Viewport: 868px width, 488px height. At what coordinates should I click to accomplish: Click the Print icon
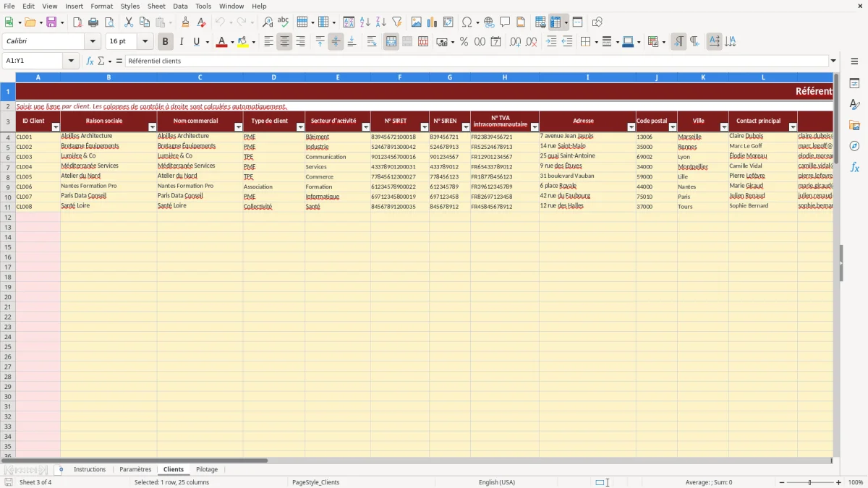point(93,22)
